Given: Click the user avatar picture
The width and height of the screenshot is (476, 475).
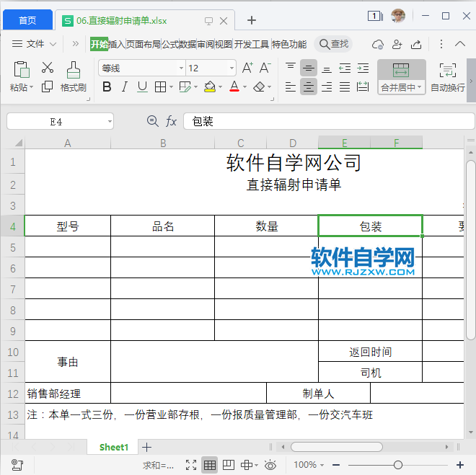Looking at the screenshot, I should 398,16.
